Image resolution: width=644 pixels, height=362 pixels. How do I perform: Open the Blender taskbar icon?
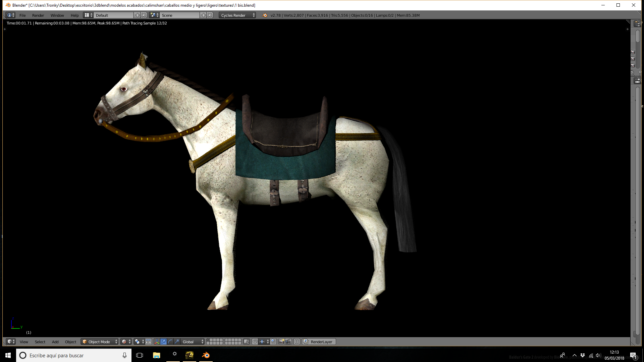206,355
